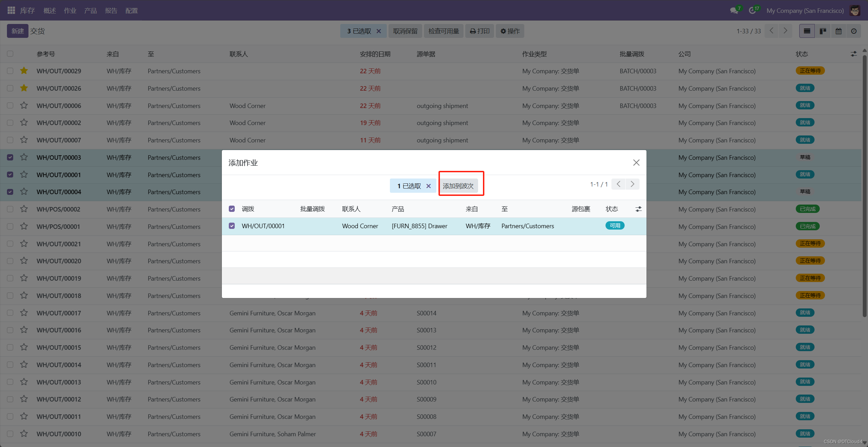
Task: Toggle favorite star for WH/OUT/00006
Action: [x=24, y=105]
